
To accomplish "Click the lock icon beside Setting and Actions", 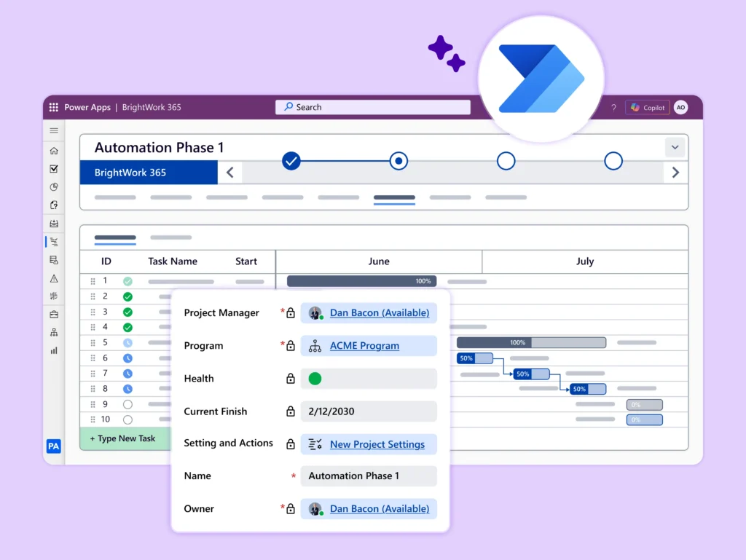I will point(290,444).
